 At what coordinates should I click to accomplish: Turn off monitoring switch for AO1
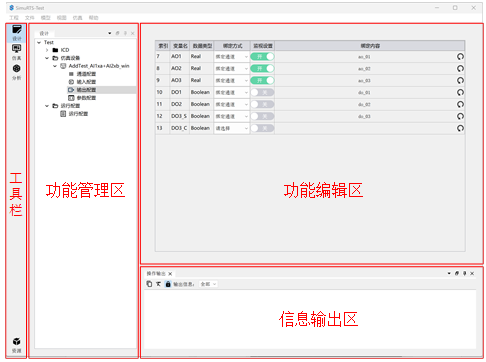tap(262, 57)
